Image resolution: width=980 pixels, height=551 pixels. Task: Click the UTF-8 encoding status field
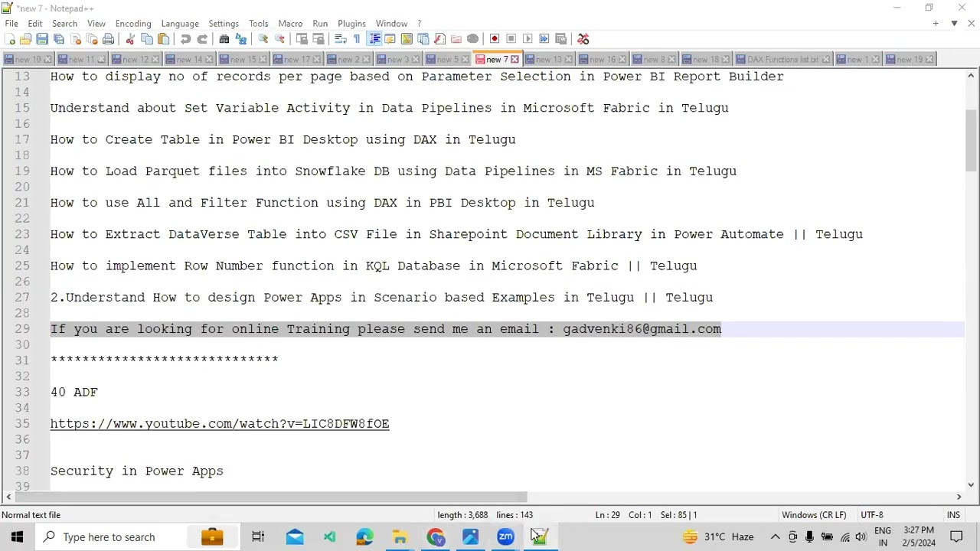[x=871, y=515]
